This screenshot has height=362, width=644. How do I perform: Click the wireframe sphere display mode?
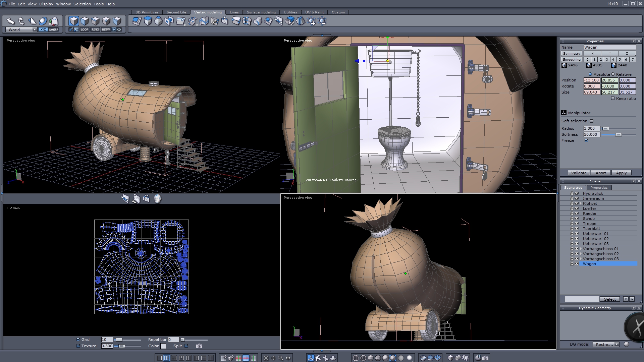tap(356, 358)
